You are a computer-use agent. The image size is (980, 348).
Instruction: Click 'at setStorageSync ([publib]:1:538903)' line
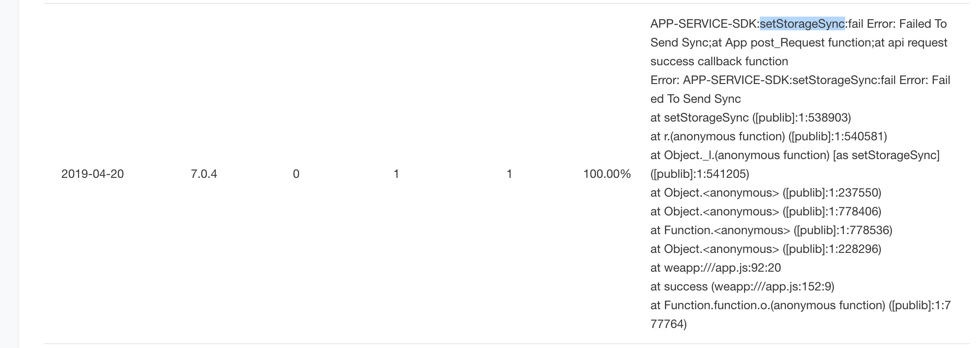tap(751, 118)
